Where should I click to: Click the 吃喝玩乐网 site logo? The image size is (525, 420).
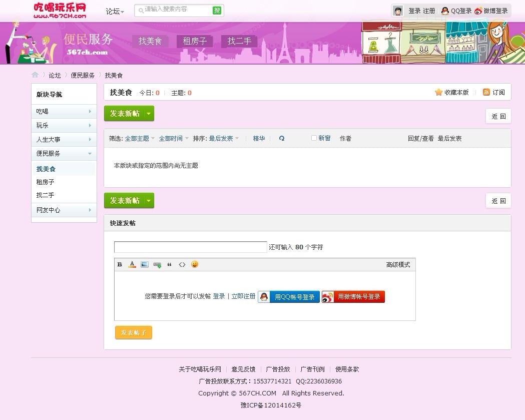pyautogui.click(x=60, y=11)
